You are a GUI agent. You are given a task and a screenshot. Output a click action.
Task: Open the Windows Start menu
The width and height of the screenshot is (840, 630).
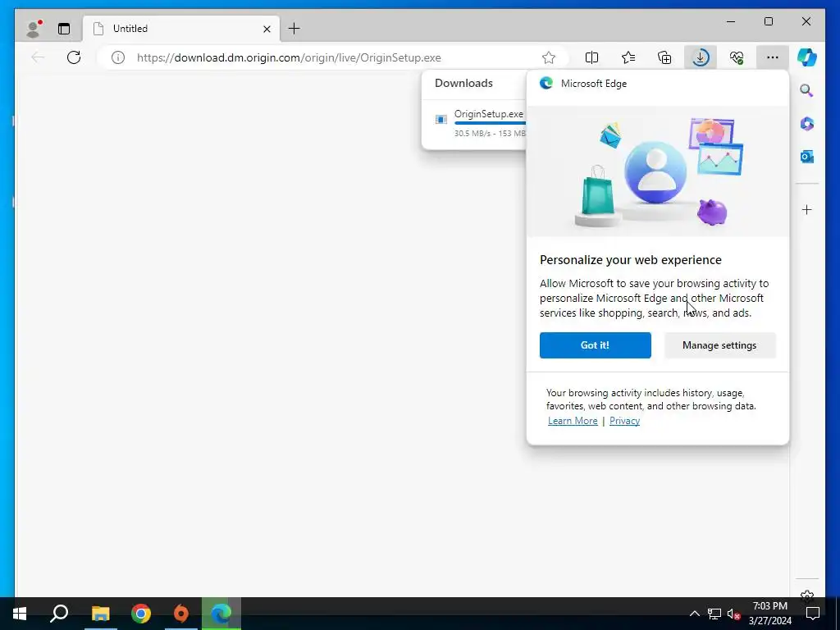click(x=20, y=614)
